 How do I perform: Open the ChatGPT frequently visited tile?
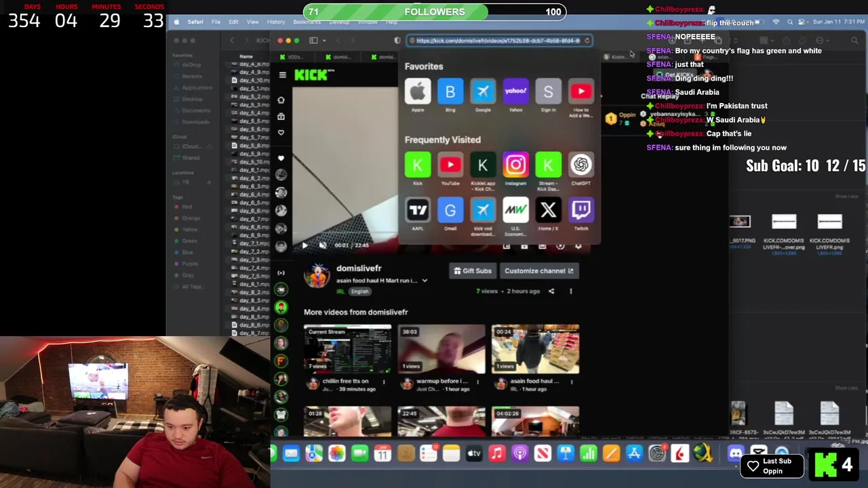pos(581,165)
